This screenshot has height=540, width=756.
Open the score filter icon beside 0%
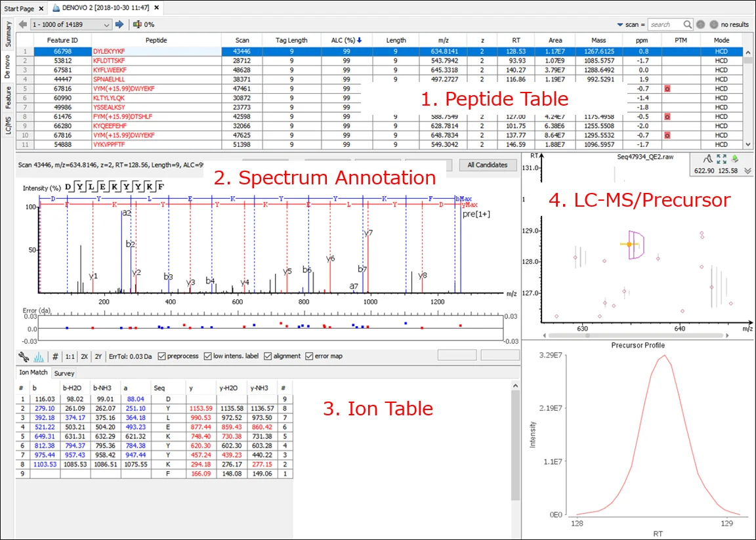tap(137, 24)
